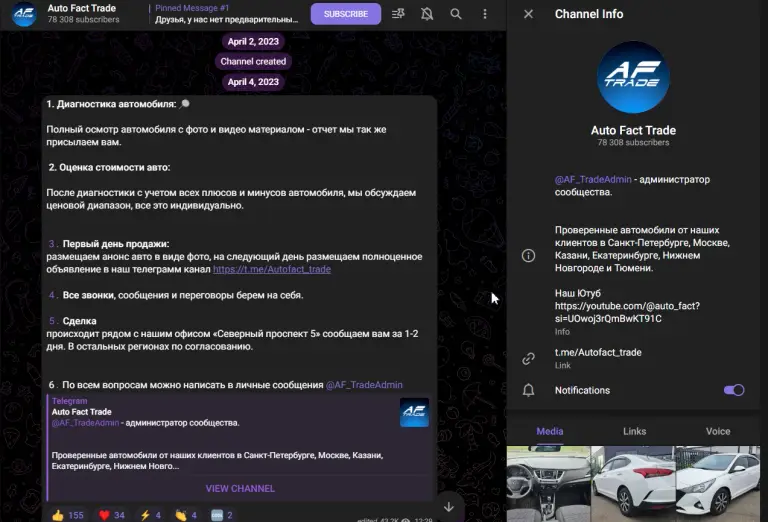
Task: Open Pinned Message #1
Action: (226, 14)
